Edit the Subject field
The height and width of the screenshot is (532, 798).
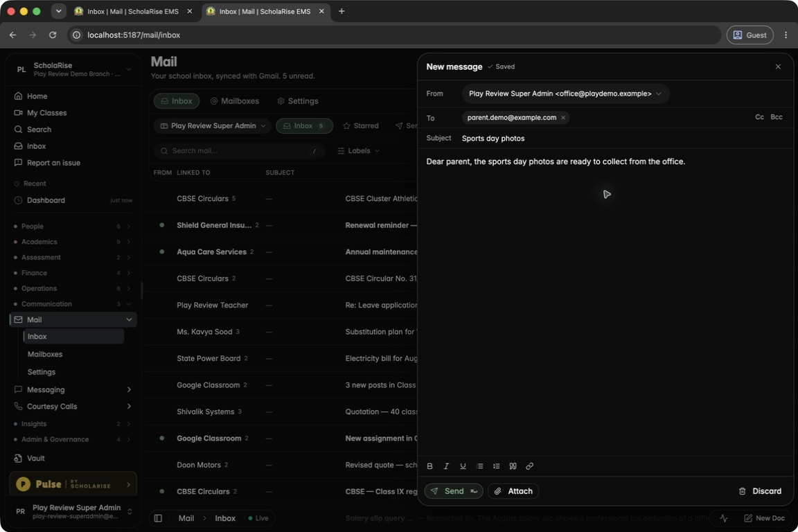coord(623,139)
